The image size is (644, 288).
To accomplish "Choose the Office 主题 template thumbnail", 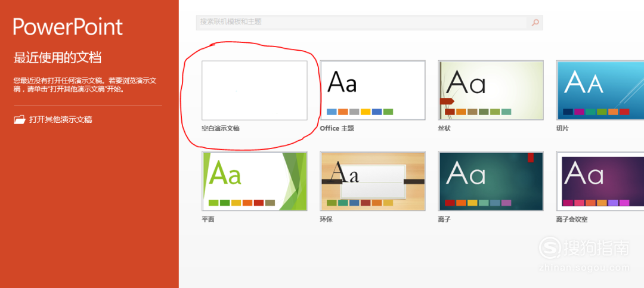I will coord(373,91).
